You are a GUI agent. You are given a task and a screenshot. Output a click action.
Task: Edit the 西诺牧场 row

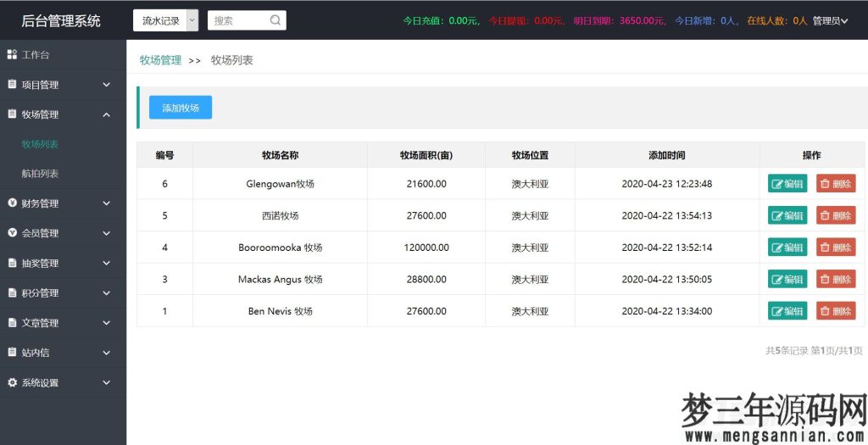point(787,215)
